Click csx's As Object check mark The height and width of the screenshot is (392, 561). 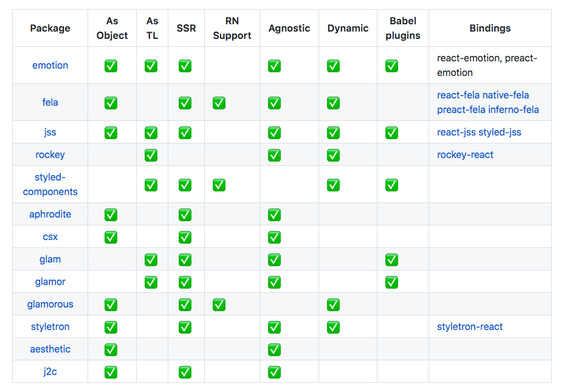111,237
